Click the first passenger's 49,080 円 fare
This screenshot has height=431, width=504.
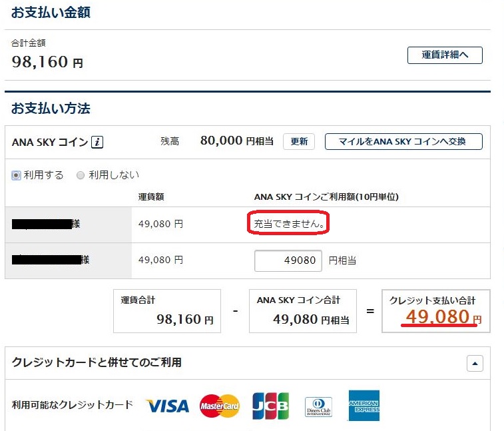160,224
